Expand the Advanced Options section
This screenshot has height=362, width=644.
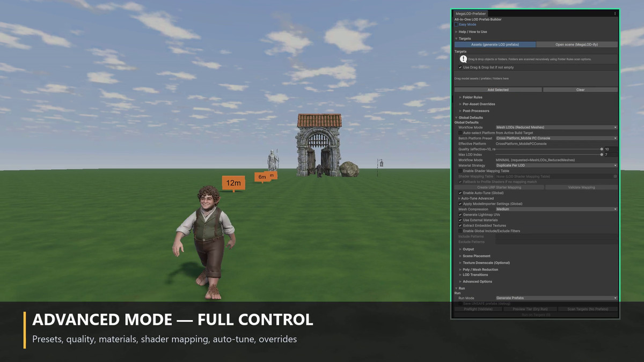(x=460, y=282)
